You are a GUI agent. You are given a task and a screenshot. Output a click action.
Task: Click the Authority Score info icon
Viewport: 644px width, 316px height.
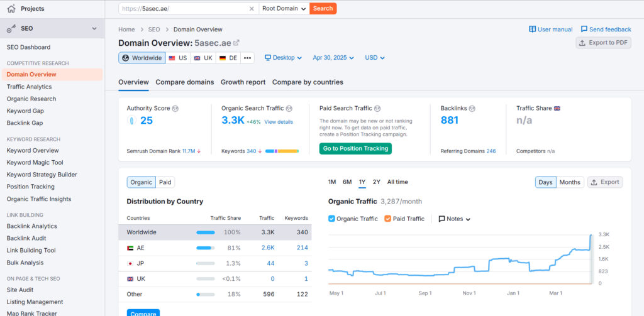[x=175, y=108]
